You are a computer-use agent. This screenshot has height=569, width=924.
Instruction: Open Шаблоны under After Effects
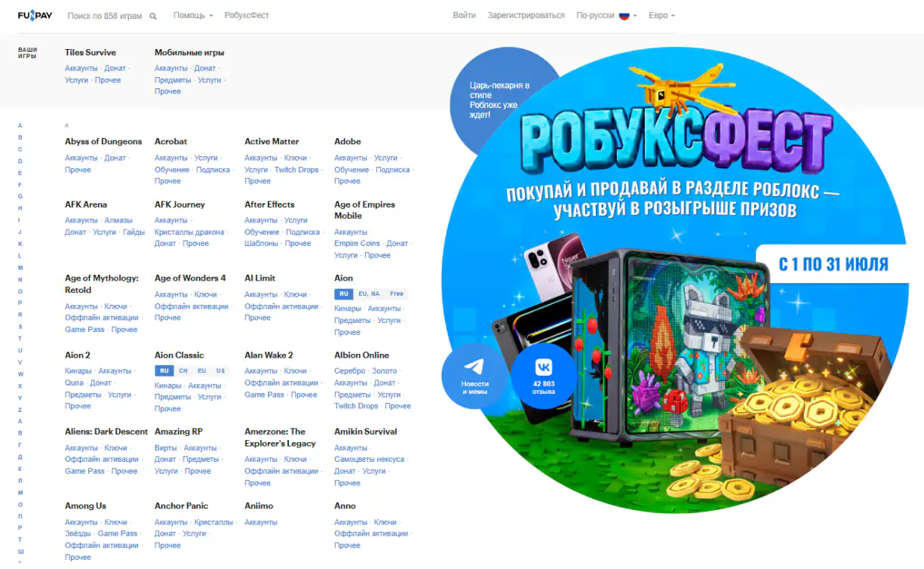tap(261, 244)
